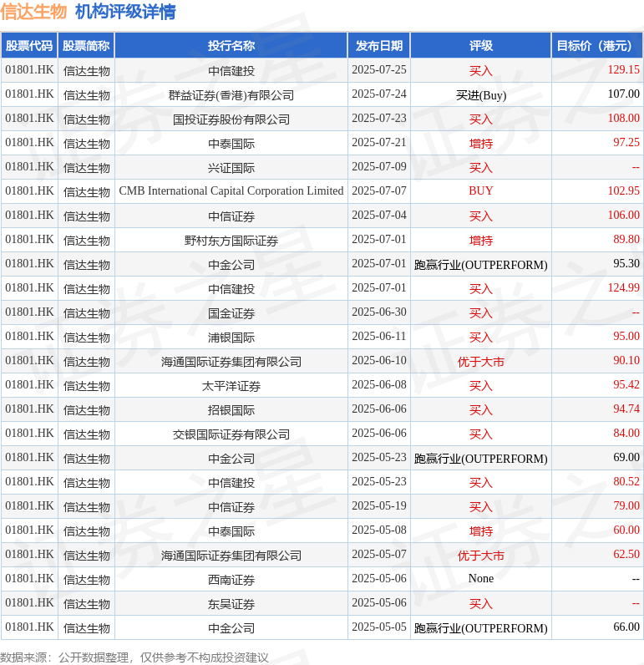Select the 目标价（港元） column header
This screenshot has height=665, width=644.
[597, 45]
